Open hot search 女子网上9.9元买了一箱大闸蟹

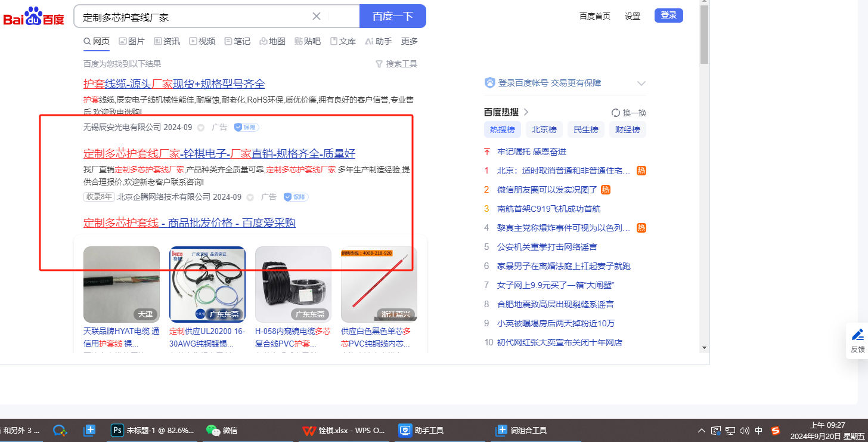(556, 285)
